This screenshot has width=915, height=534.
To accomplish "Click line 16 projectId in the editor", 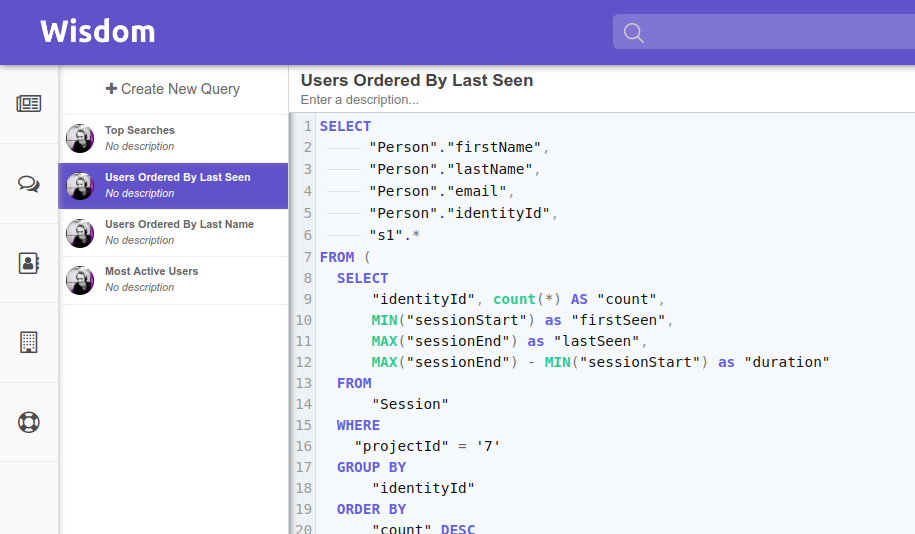I will pos(401,446).
